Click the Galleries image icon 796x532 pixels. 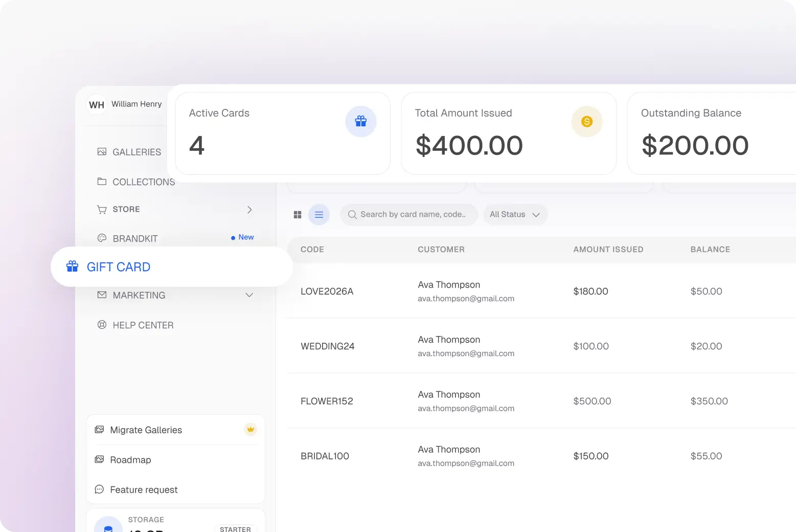(102, 152)
